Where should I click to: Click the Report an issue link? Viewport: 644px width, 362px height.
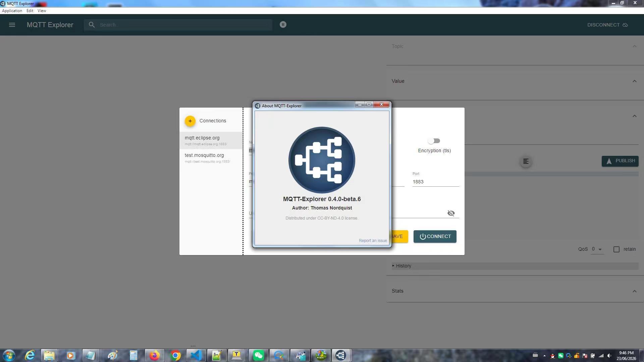[373, 241]
